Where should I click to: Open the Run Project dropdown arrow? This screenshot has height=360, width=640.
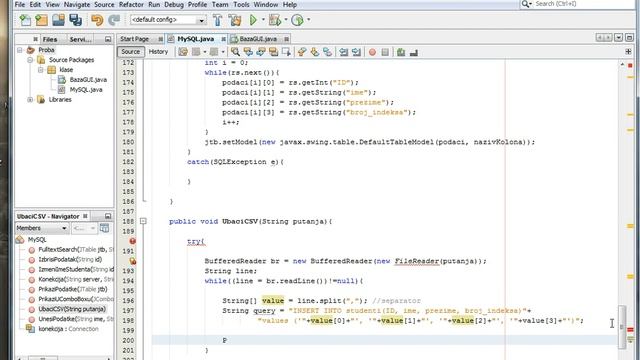pos(263,20)
